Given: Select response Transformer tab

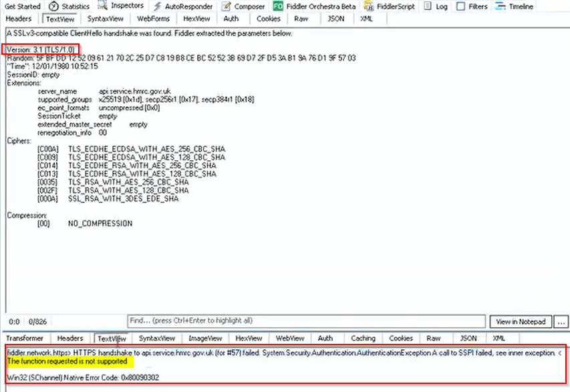Looking at the screenshot, I should click(x=24, y=339).
